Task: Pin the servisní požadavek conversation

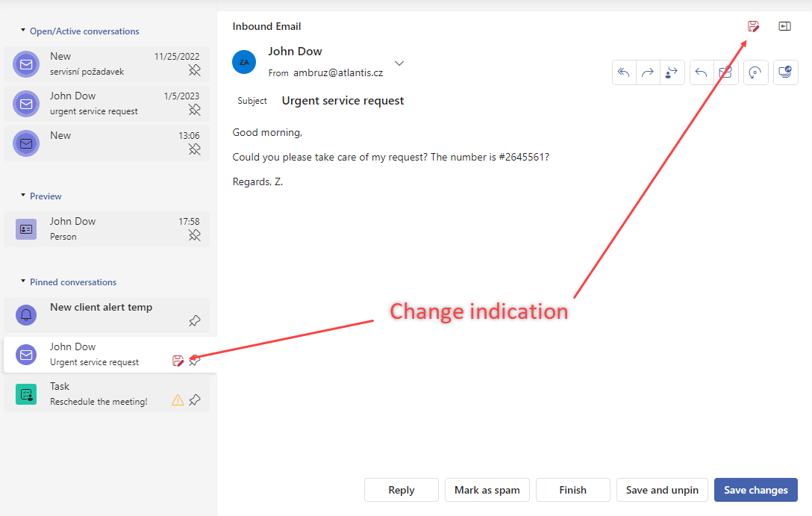Action: pos(195,70)
